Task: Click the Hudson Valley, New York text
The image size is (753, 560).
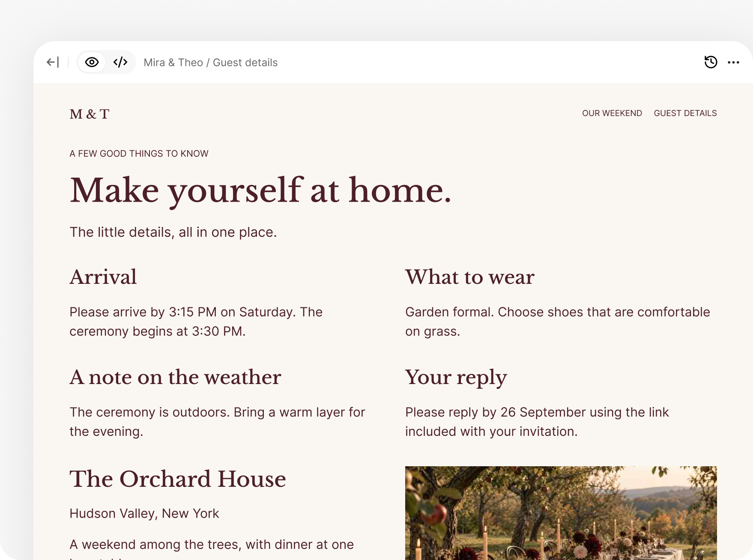Action: [x=144, y=513]
